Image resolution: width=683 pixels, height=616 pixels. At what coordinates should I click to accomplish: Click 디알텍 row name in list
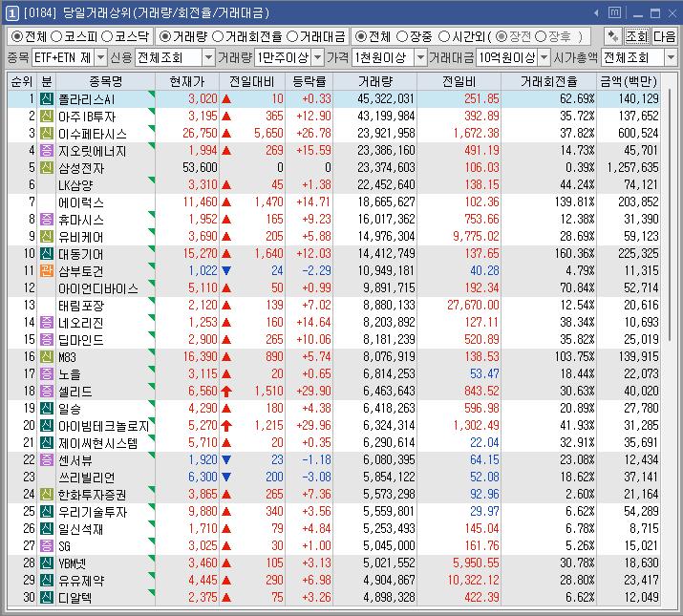pos(75,597)
